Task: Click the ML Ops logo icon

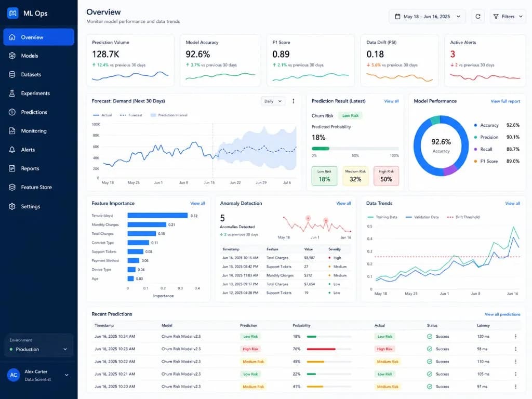Action: [13, 13]
